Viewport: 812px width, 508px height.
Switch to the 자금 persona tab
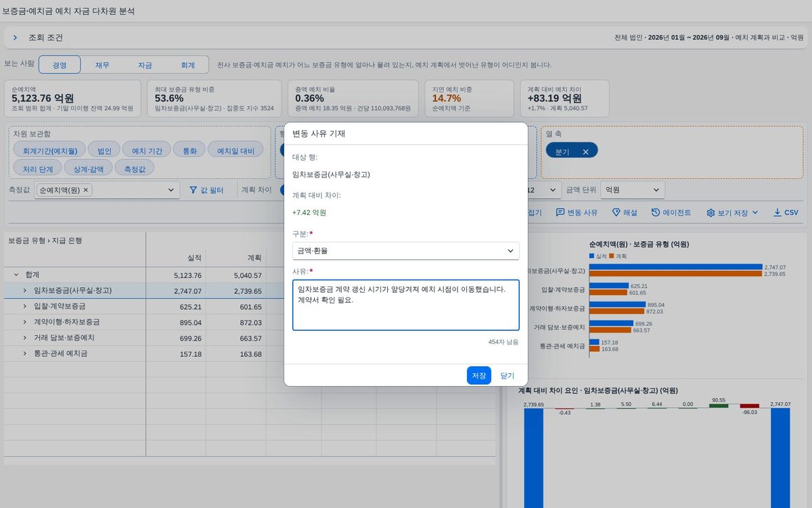pyautogui.click(x=145, y=65)
